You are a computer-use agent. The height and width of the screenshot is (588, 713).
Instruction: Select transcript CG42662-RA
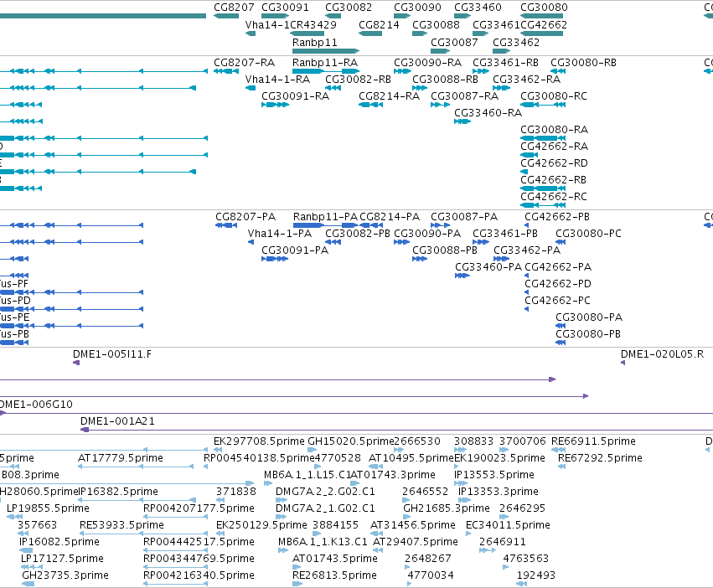coord(530,155)
